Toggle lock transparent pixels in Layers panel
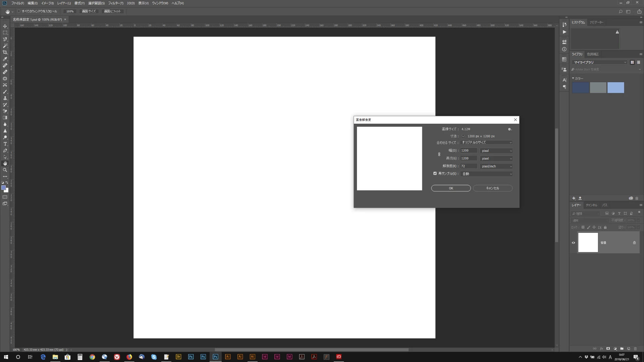Image resolution: width=644 pixels, height=362 pixels. 583,227
